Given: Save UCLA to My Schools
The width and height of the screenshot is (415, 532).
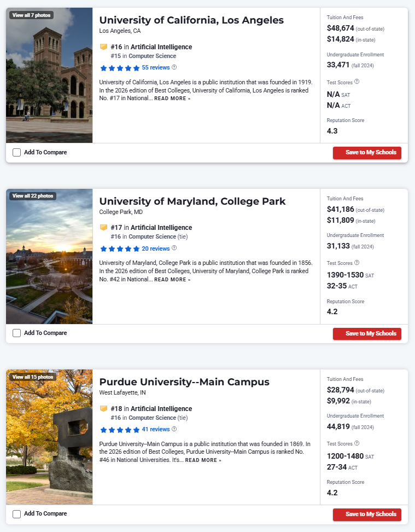Looking at the screenshot, I should pos(367,153).
